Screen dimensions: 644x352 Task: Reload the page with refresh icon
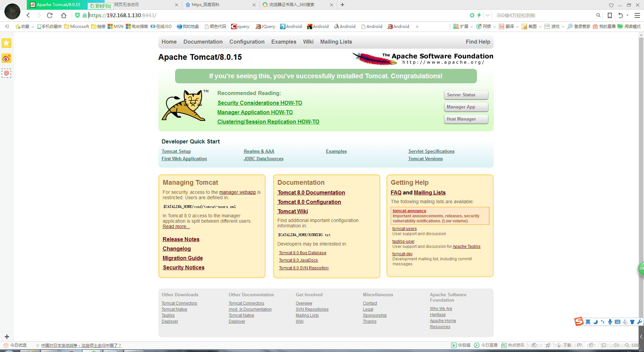(x=50, y=15)
